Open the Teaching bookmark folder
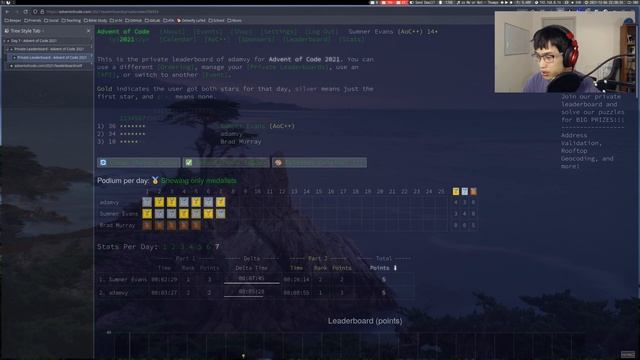 (71, 20)
